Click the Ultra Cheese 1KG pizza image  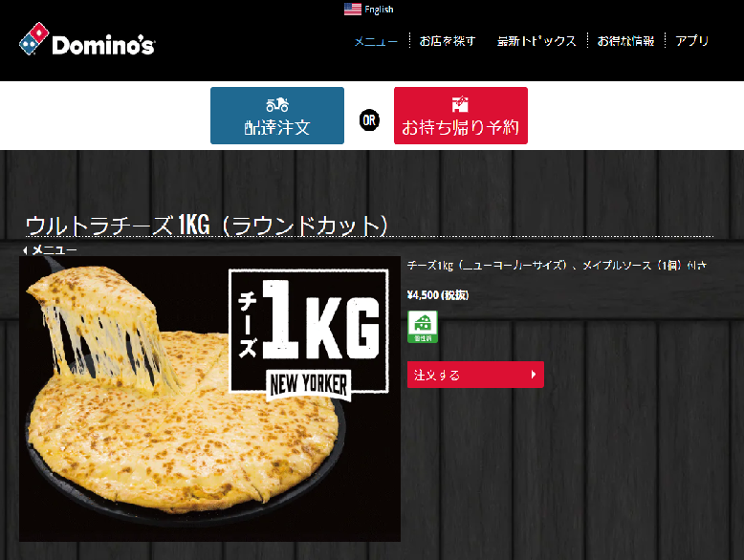209,398
